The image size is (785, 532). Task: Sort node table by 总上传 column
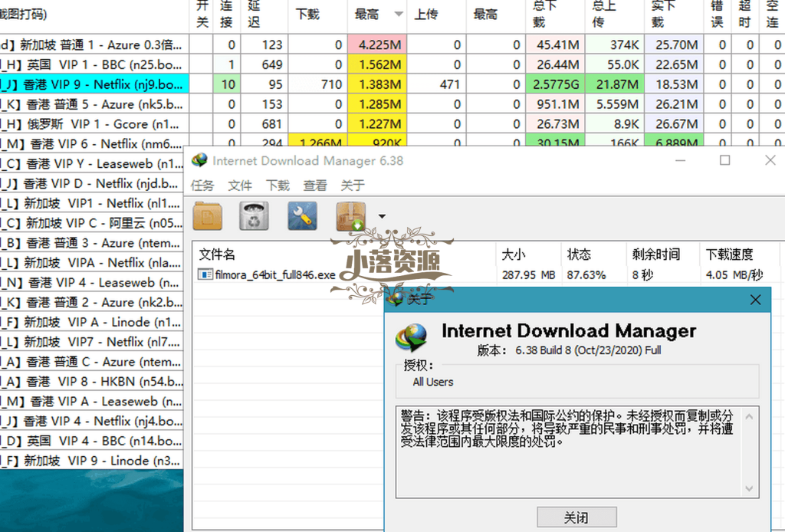614,15
